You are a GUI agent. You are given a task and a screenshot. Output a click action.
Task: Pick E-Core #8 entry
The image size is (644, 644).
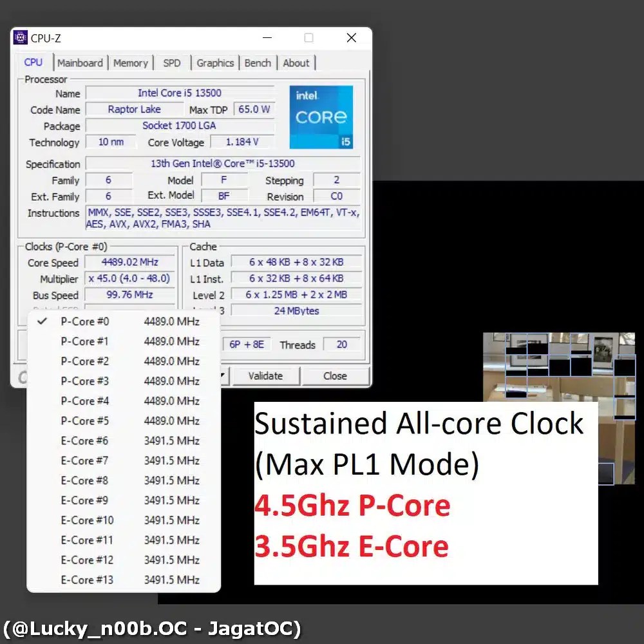[124, 480]
